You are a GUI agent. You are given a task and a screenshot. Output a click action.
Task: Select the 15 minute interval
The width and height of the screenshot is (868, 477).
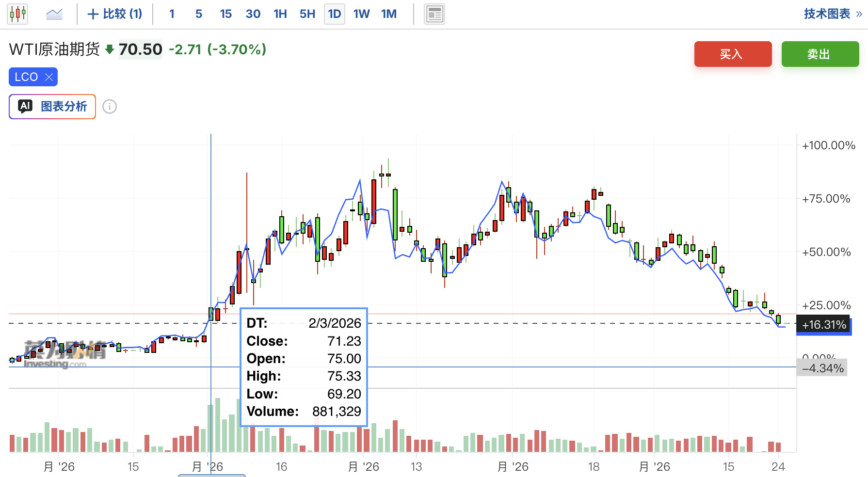[225, 14]
